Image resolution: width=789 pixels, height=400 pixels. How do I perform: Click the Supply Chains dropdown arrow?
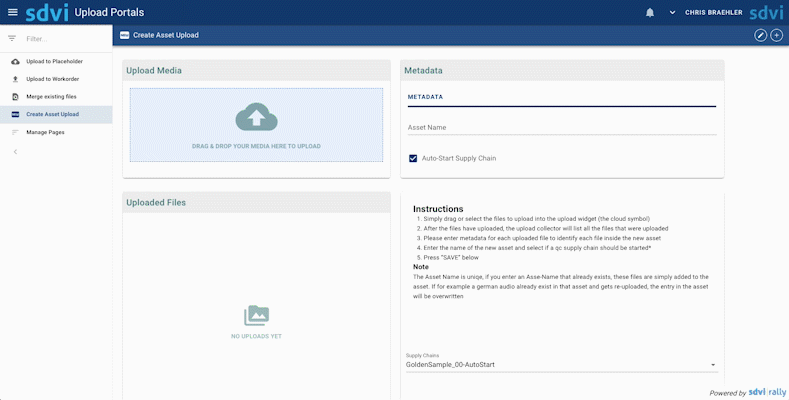pos(713,365)
